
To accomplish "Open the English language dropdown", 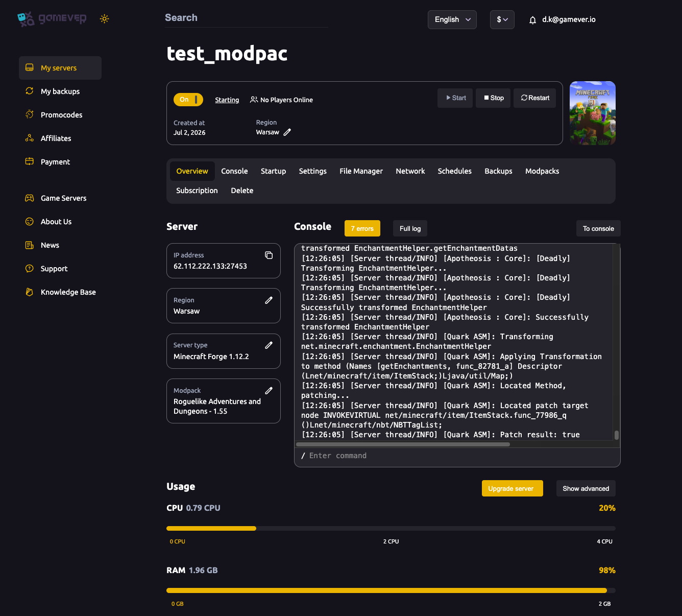I will [452, 20].
